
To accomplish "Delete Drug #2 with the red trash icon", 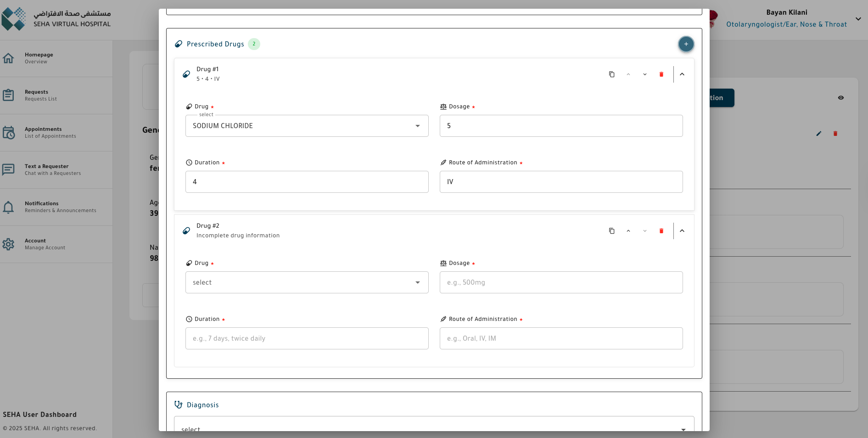I will 661,231.
